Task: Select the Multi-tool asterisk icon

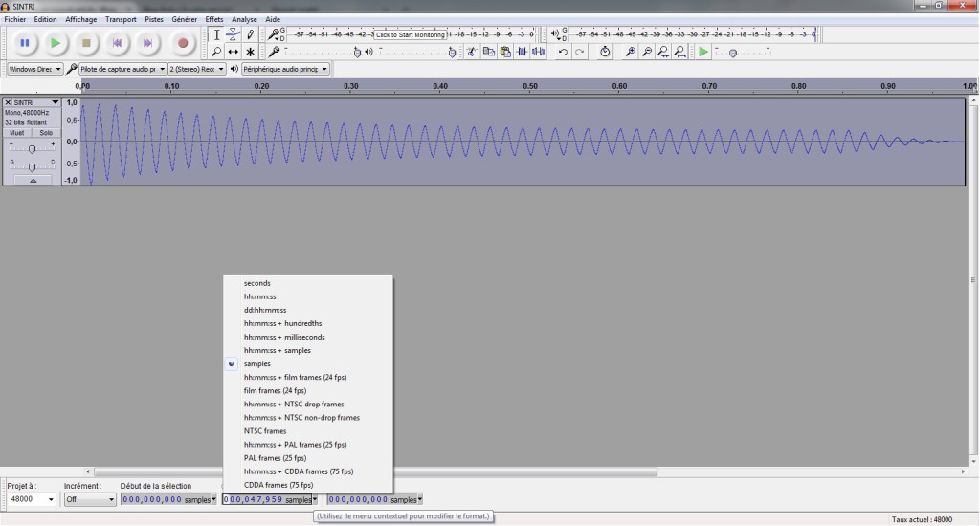Action: (x=250, y=52)
